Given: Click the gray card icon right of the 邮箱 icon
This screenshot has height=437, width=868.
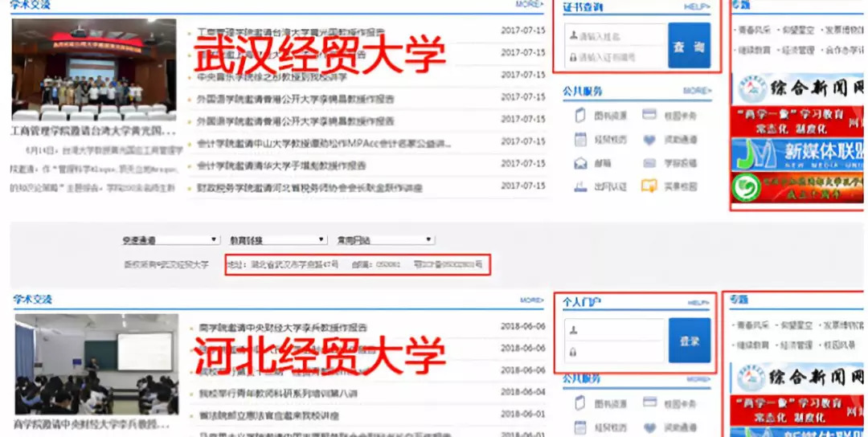Looking at the screenshot, I should pos(649,163).
